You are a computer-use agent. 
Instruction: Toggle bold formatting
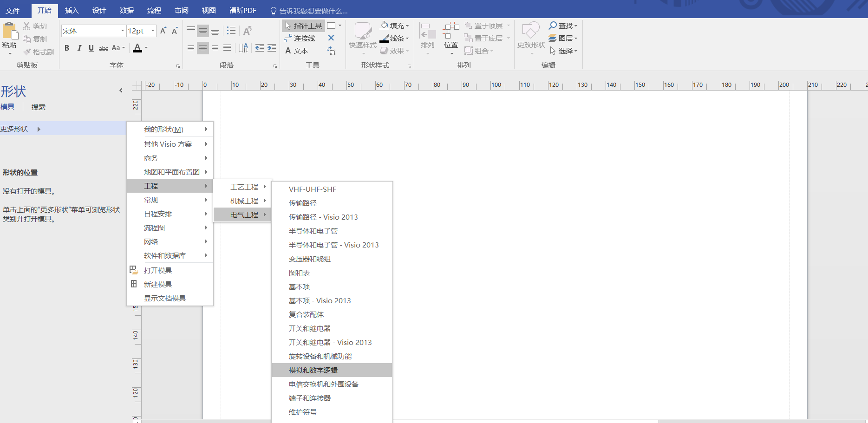(66, 48)
